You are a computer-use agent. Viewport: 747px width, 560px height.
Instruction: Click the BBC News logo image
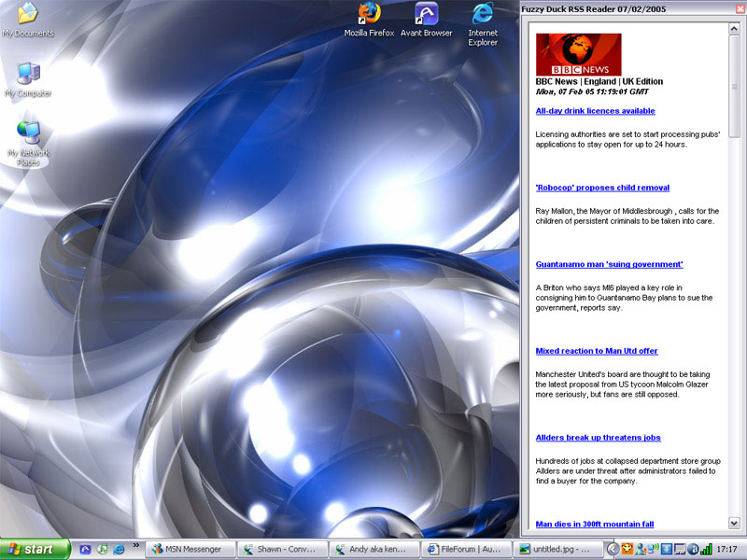coord(578,54)
